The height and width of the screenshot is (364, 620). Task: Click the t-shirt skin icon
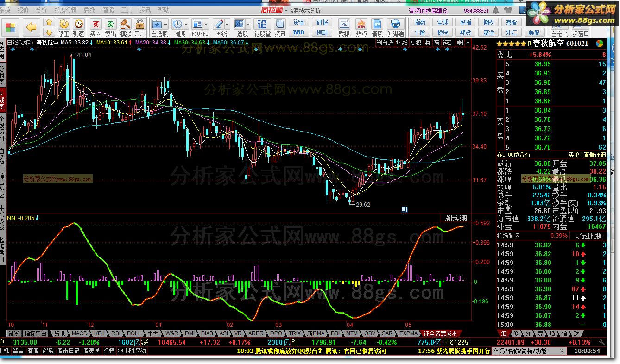(x=508, y=10)
